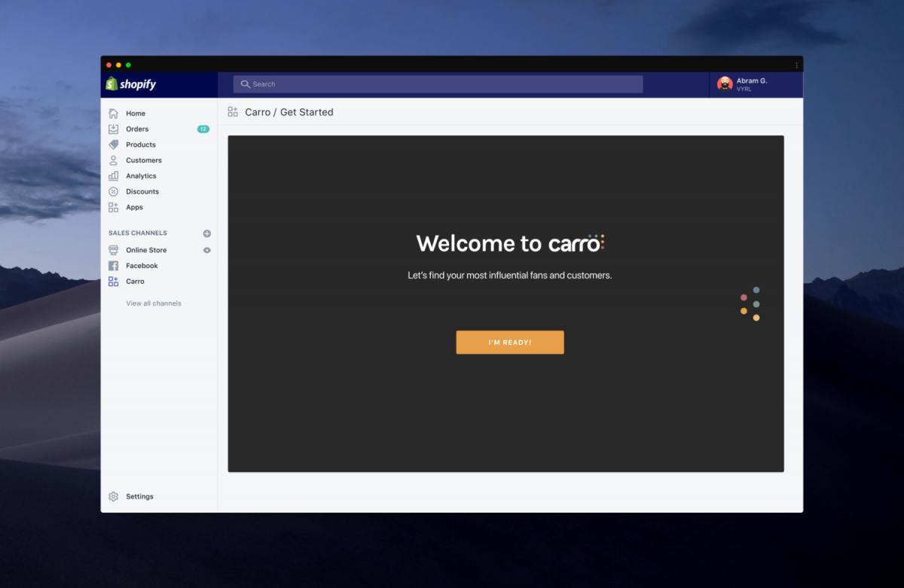Viewport: 904px width, 588px height.
Task: Add a sales channel with plus button
Action: [x=207, y=233]
